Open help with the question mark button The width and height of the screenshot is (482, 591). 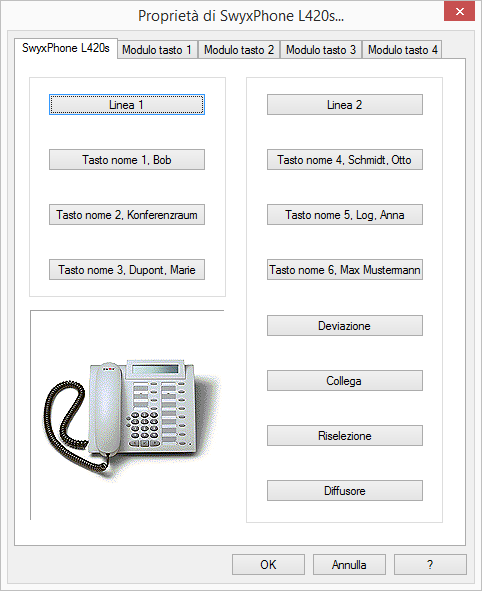coord(430,564)
